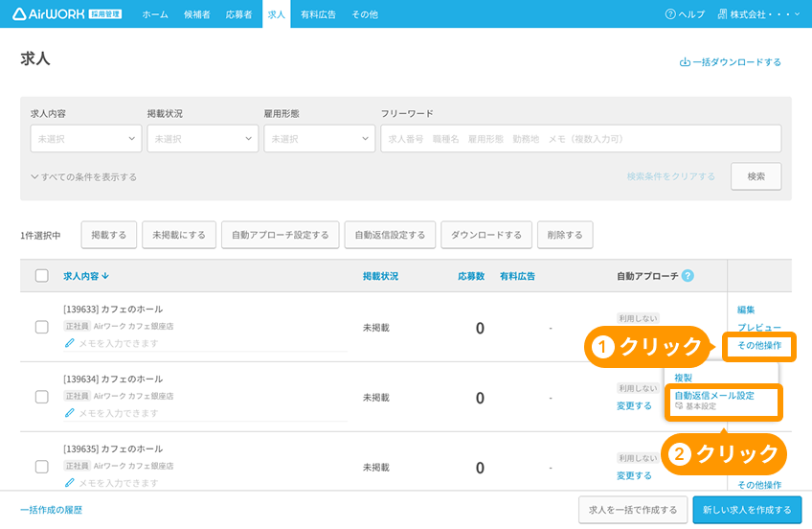812x529 pixels.
Task: Open the 株式会社 company account menu
Action: point(758,14)
